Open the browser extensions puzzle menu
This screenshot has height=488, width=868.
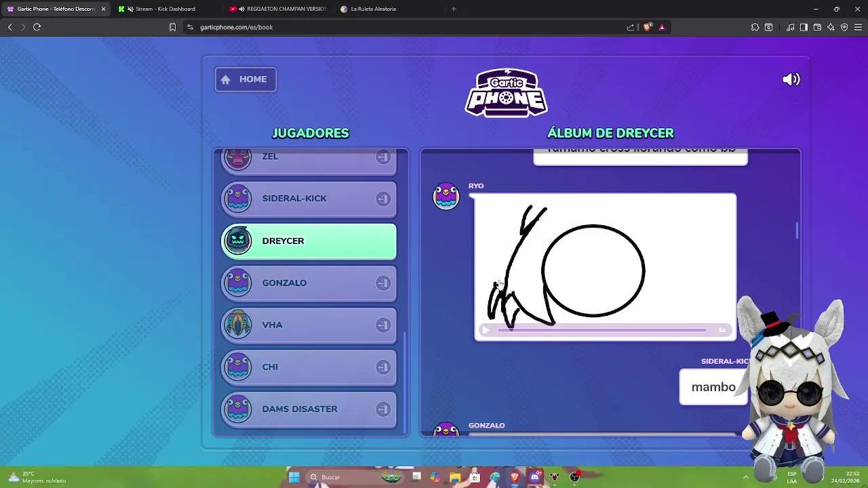755,27
